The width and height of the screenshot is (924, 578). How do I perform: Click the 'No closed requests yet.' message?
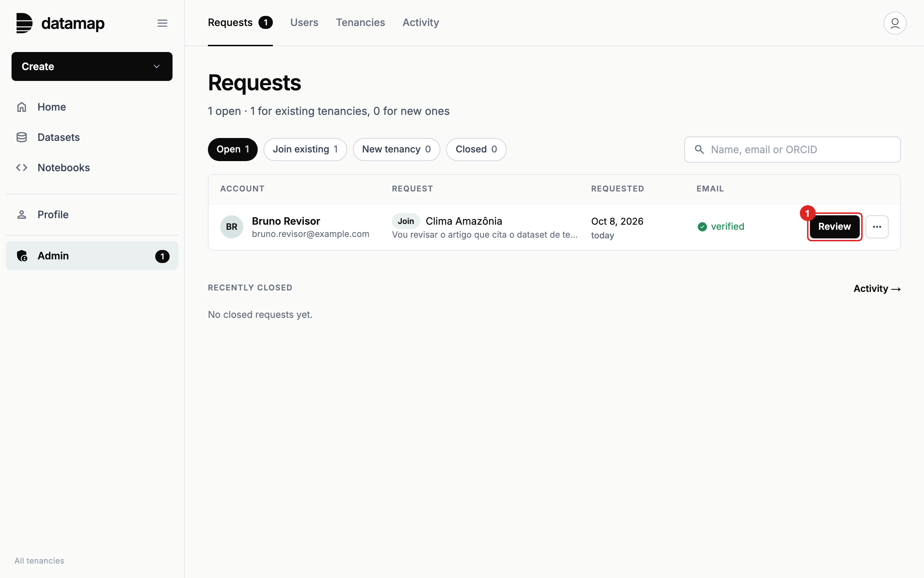click(x=260, y=315)
